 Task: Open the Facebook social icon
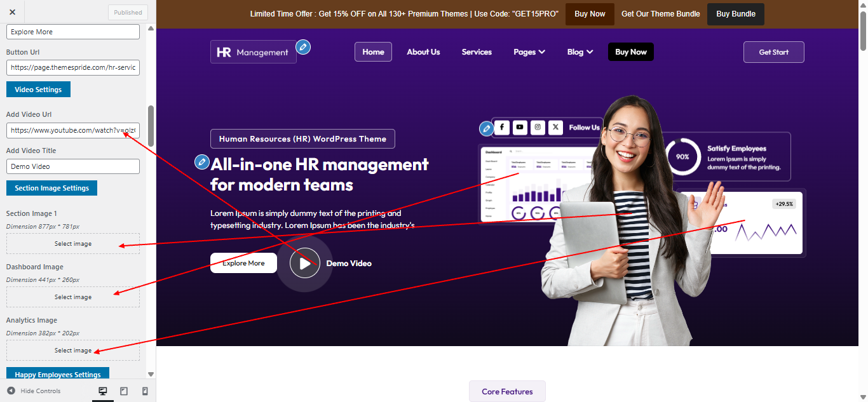(x=502, y=128)
